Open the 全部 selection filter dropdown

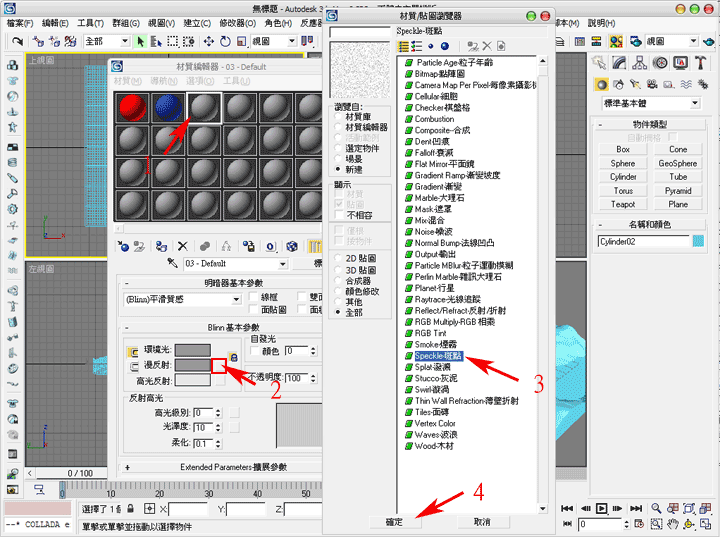(x=124, y=41)
